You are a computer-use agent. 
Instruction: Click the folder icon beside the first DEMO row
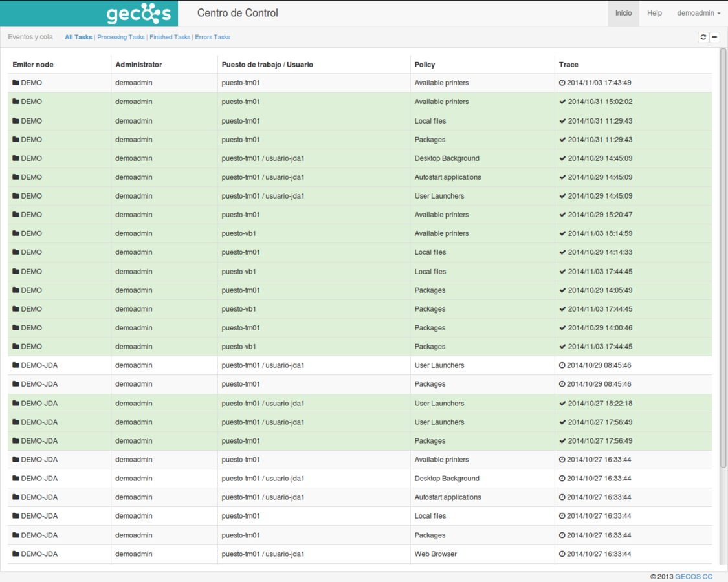[17, 83]
